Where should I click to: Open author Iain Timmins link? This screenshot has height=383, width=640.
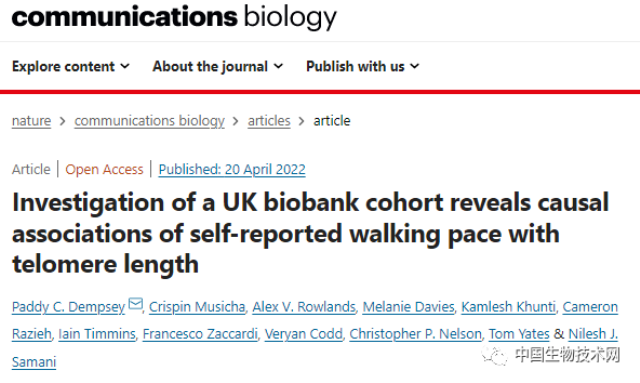tap(97, 334)
